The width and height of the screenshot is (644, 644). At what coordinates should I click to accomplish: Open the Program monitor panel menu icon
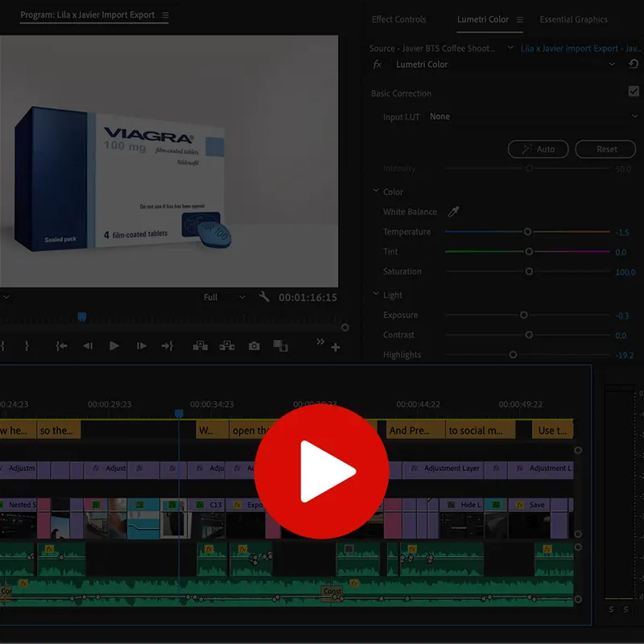166,15
